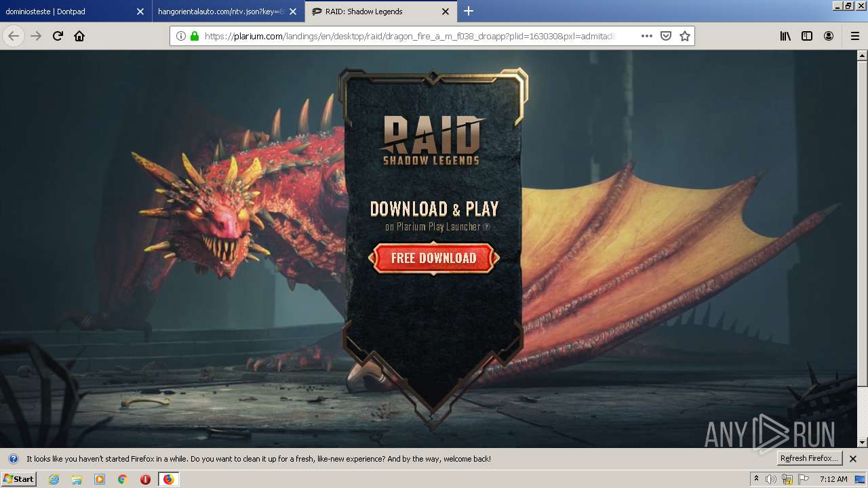Open Opera browser from the taskbar
Viewport: 868px width, 488px height.
tap(145, 479)
